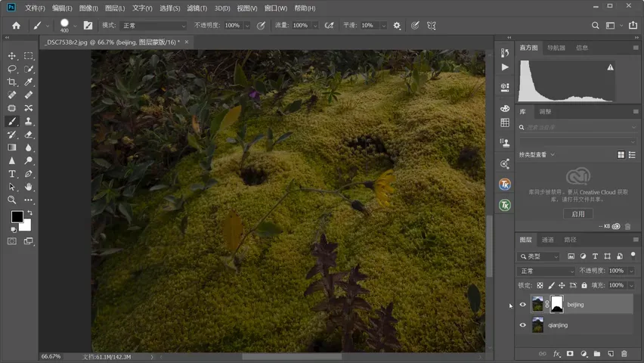Image resolution: width=644 pixels, height=363 pixels.
Task: Toggle Quick Mask mode
Action: 12,241
